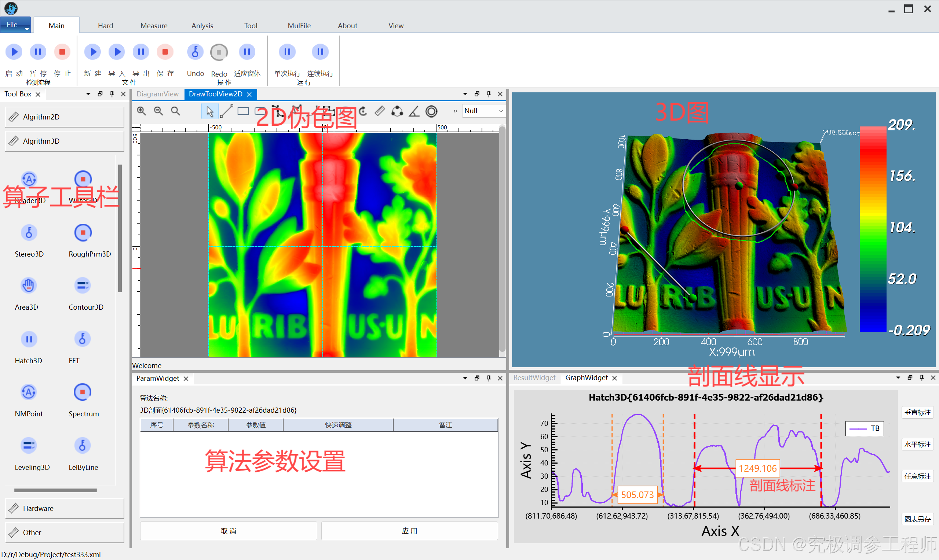
Task: Click the 3D view color scale bar
Action: click(873, 229)
